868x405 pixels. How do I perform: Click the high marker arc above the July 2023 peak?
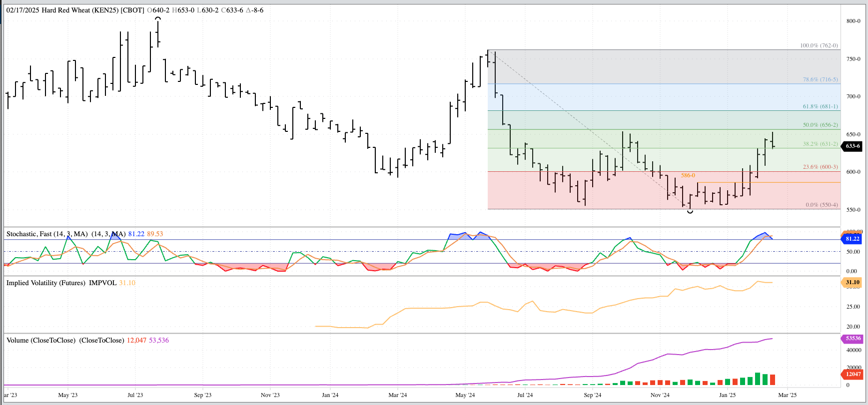pyautogui.click(x=158, y=19)
